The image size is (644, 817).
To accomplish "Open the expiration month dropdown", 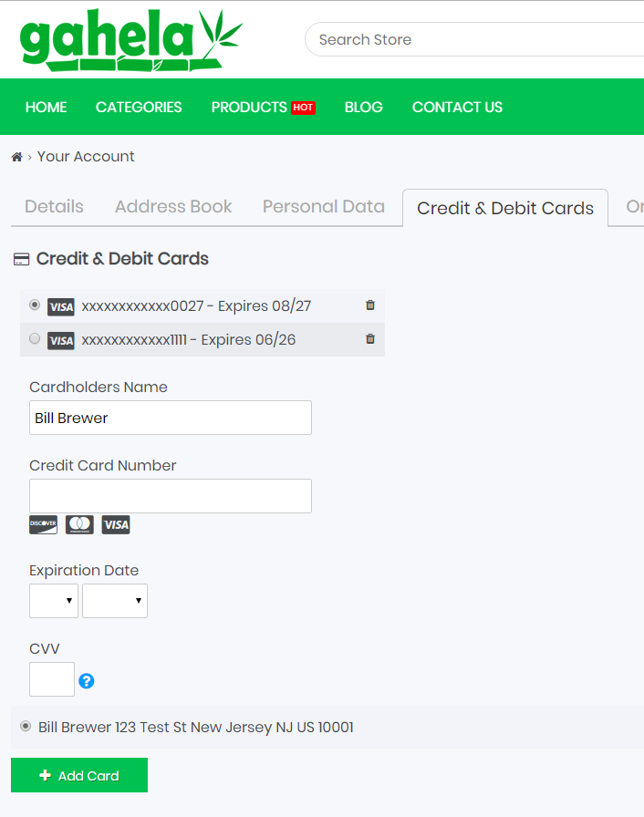I will coord(54,601).
